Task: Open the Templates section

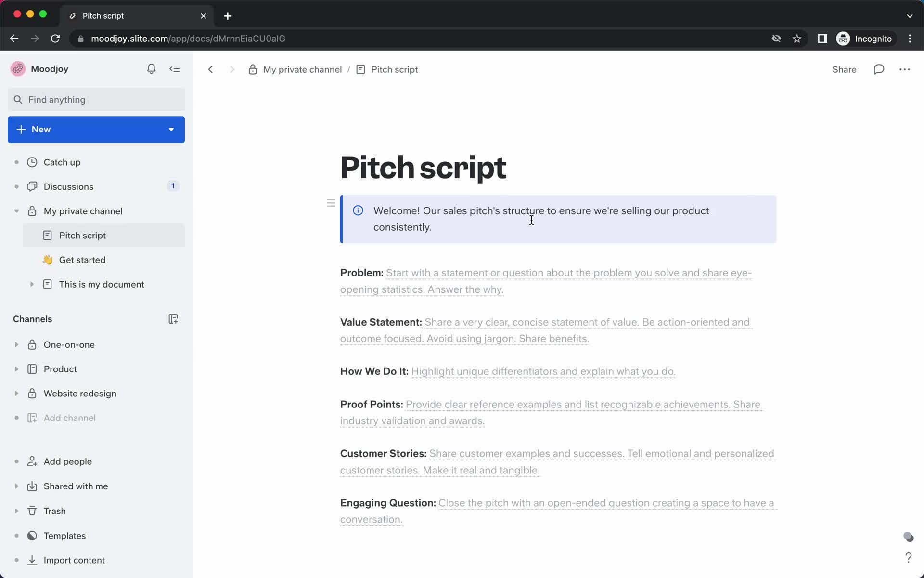Action: tap(64, 536)
